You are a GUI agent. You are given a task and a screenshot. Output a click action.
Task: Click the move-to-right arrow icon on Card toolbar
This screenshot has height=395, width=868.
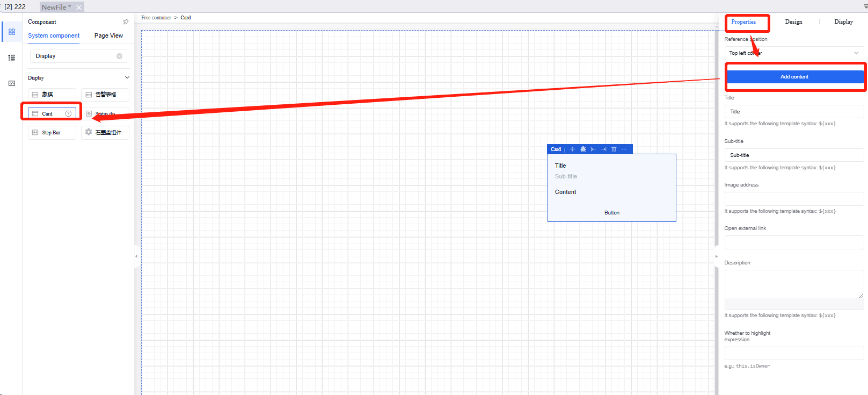[x=603, y=149]
